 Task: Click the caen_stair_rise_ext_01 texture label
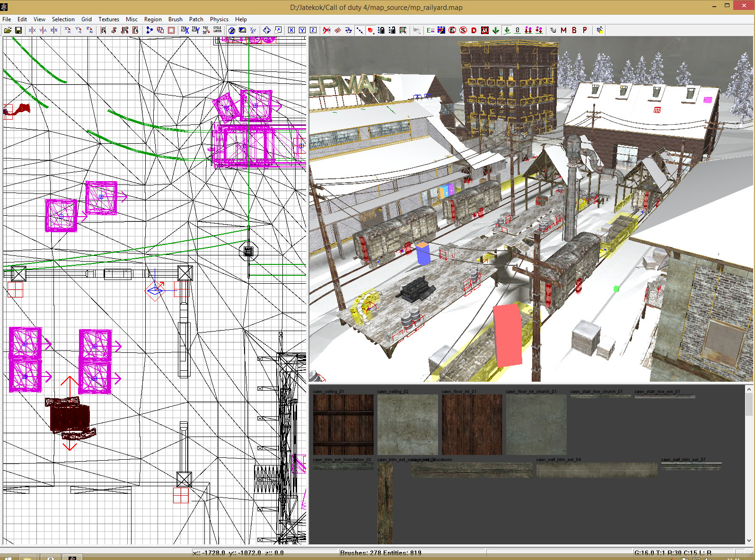coord(657,392)
